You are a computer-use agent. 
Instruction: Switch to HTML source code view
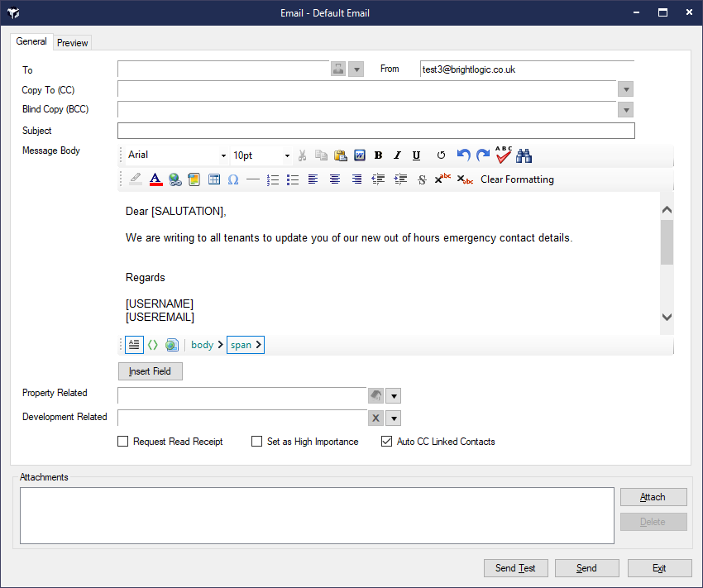pos(153,345)
